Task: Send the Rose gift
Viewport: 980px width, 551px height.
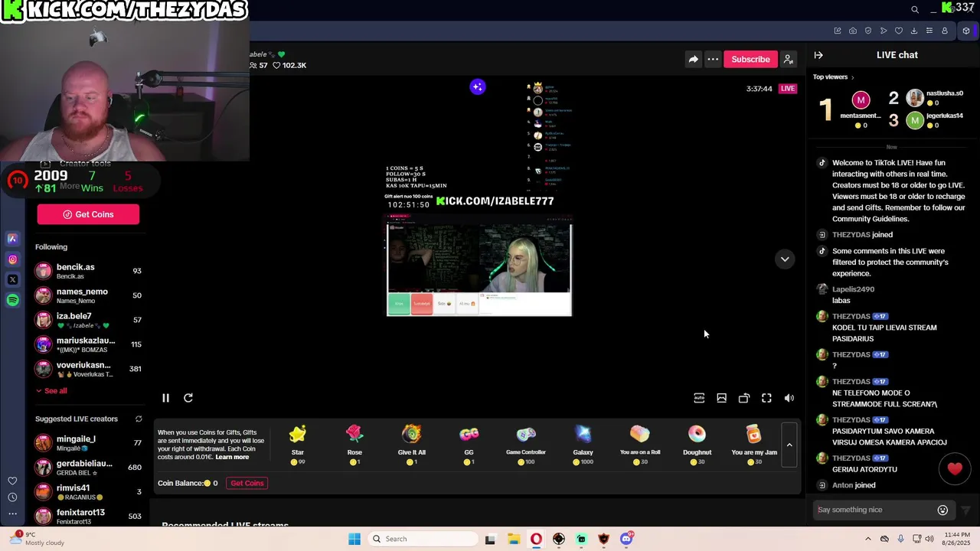Action: click(x=354, y=445)
